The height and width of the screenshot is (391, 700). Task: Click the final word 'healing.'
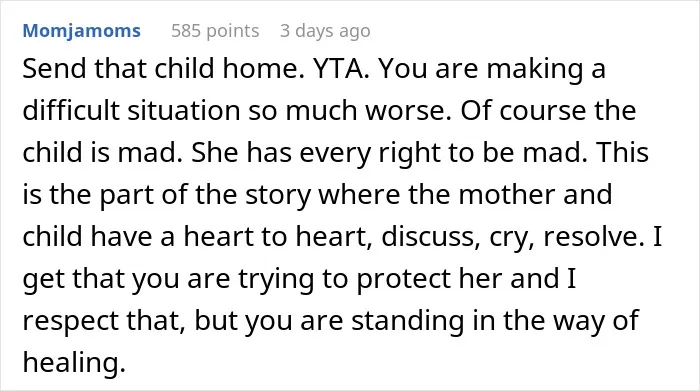pos(75,363)
